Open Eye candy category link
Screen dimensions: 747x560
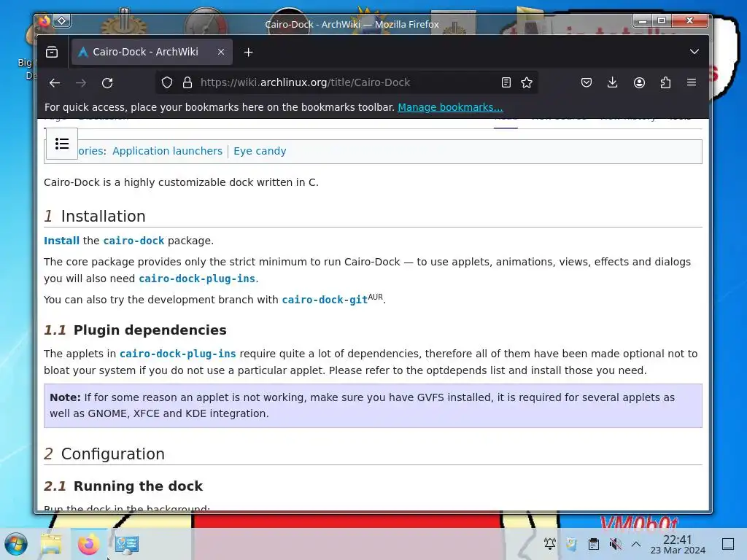(260, 151)
